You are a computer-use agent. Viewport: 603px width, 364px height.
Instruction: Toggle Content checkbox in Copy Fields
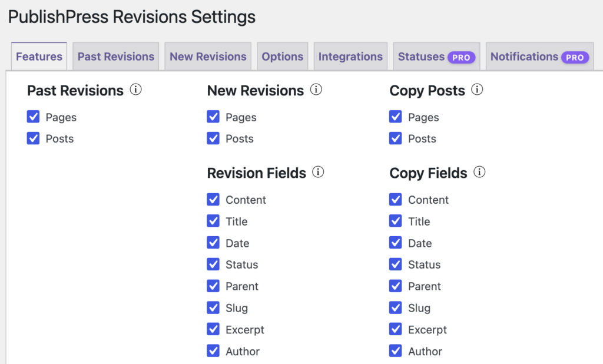(x=395, y=199)
